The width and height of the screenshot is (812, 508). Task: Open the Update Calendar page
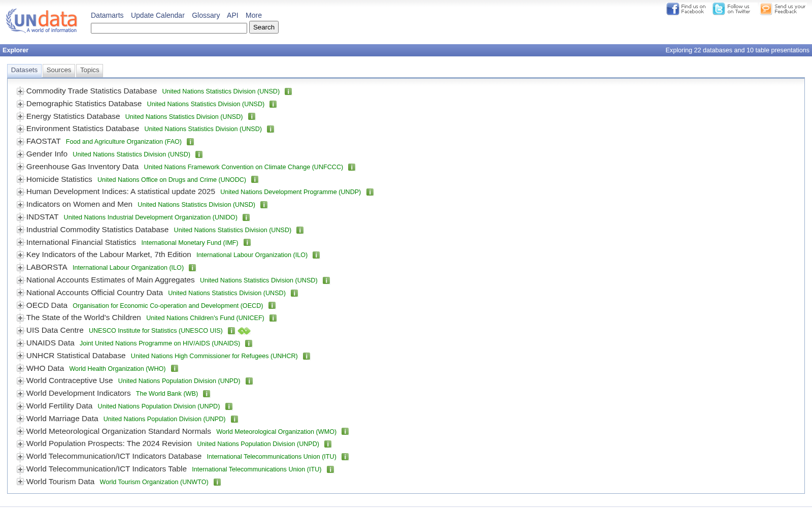coord(158,15)
